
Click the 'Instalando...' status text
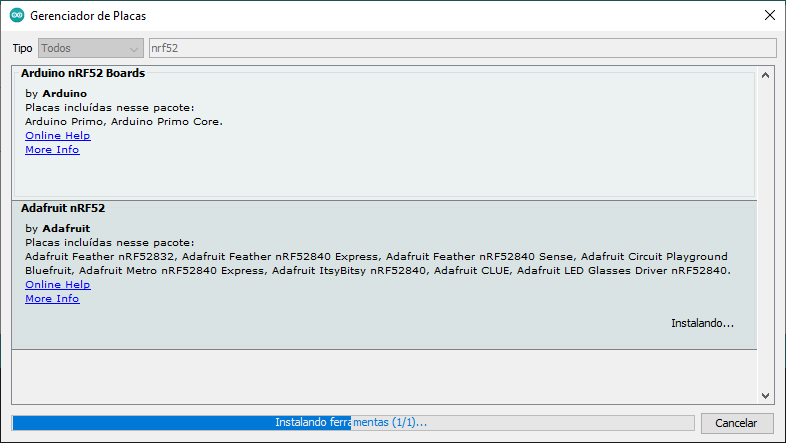pyautogui.click(x=702, y=323)
